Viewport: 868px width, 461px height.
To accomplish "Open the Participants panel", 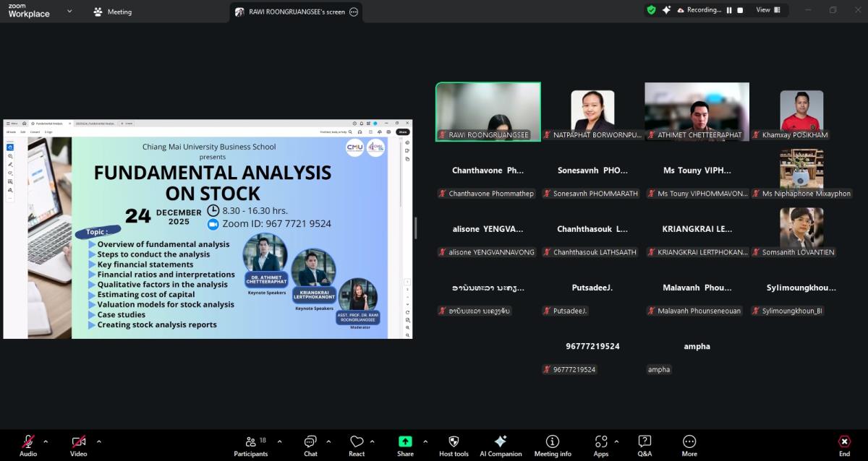I will coord(250,444).
